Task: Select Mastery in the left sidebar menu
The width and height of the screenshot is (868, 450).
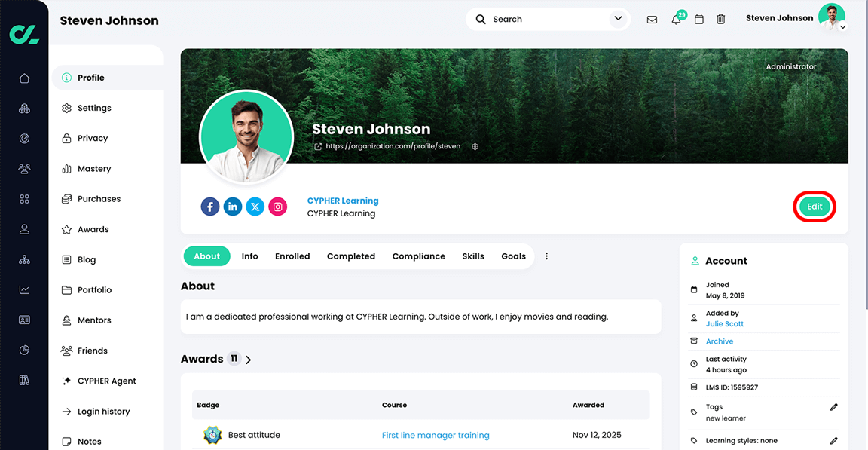Action: point(96,168)
